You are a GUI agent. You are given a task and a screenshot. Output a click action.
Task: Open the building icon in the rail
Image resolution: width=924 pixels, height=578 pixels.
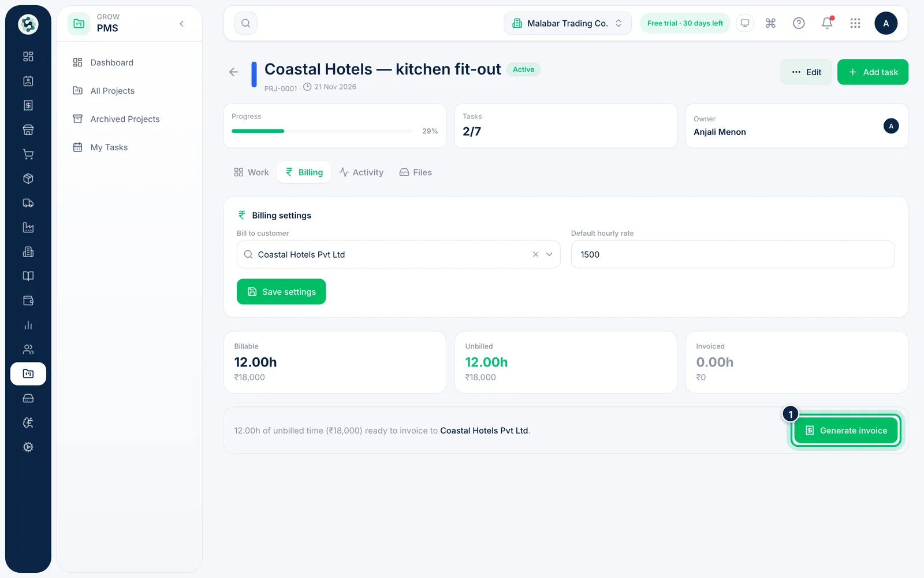(x=28, y=252)
